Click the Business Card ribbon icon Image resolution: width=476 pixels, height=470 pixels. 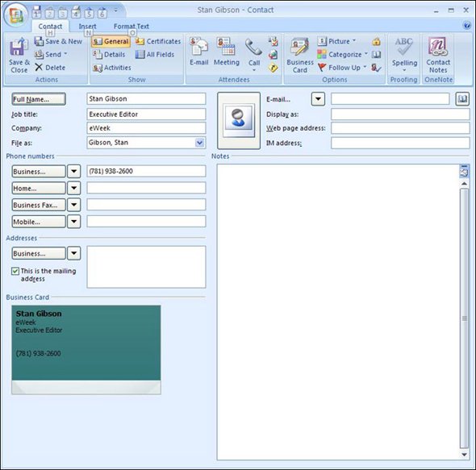tap(299, 47)
